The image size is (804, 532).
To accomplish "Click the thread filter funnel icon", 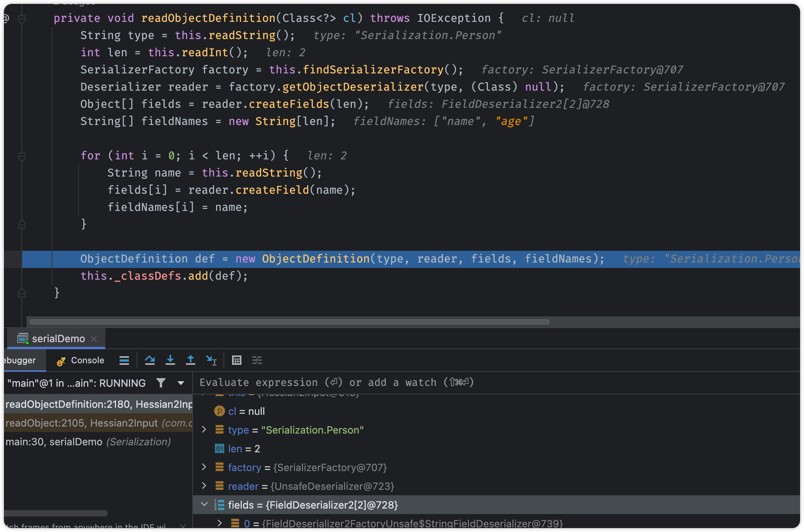I will pos(161,383).
